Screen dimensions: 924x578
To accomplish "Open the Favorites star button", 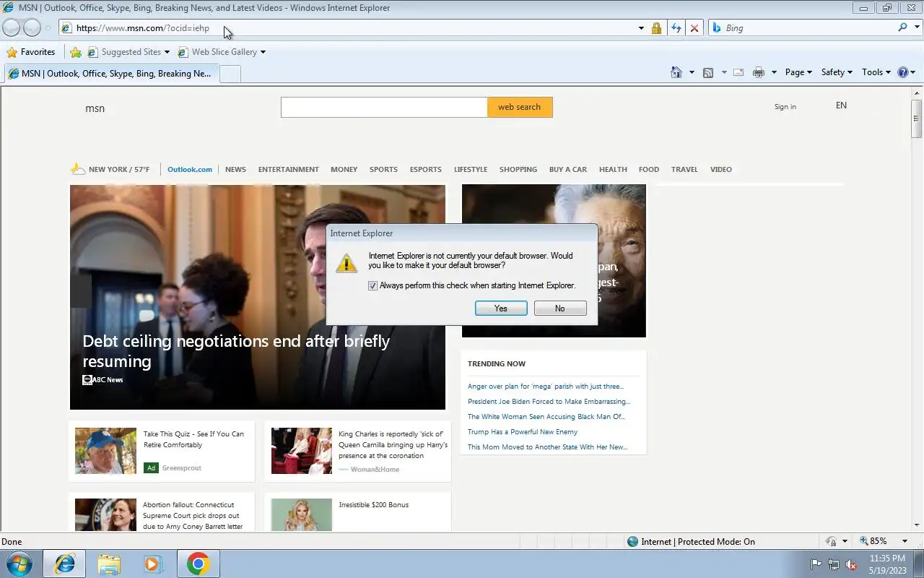I will tap(30, 52).
